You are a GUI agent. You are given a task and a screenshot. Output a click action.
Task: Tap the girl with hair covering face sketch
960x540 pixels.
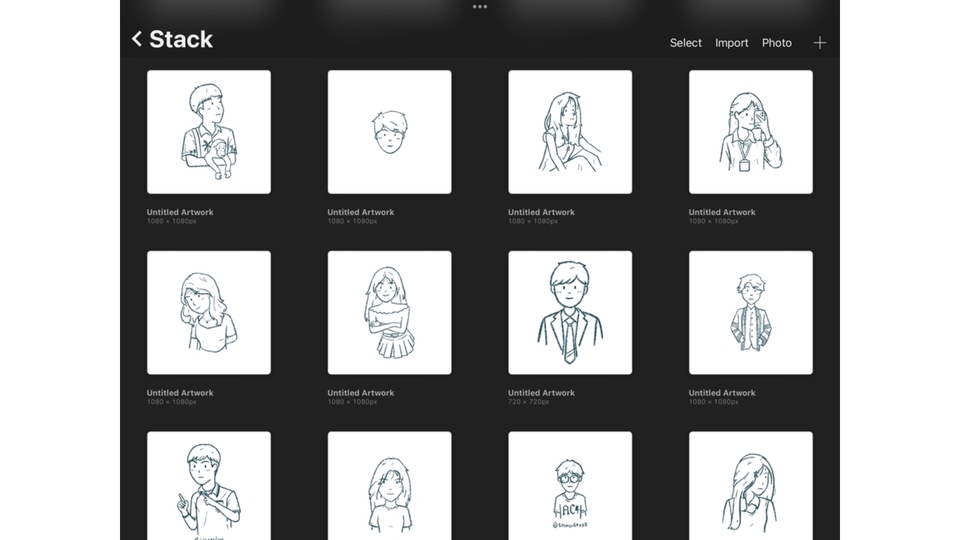tap(750, 485)
